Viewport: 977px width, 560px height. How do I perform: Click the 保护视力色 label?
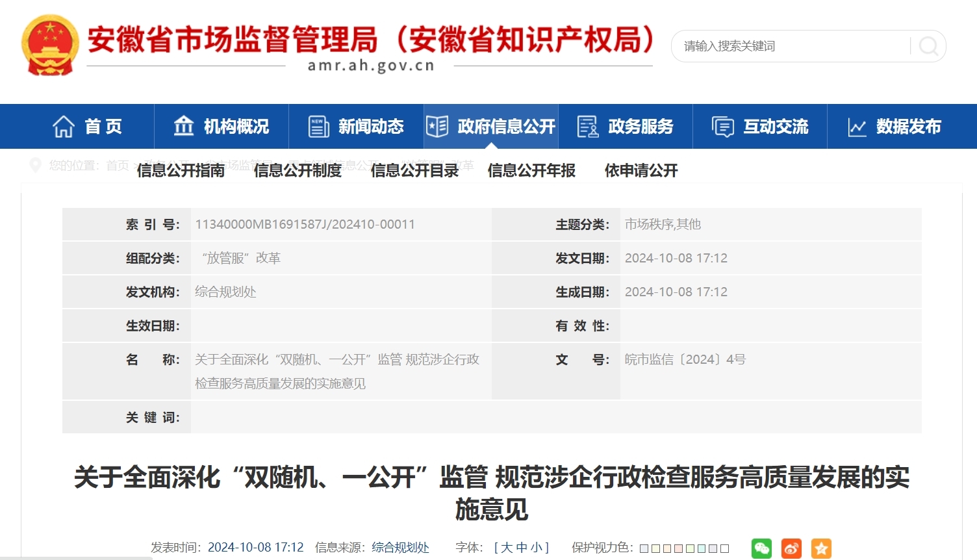tap(602, 548)
